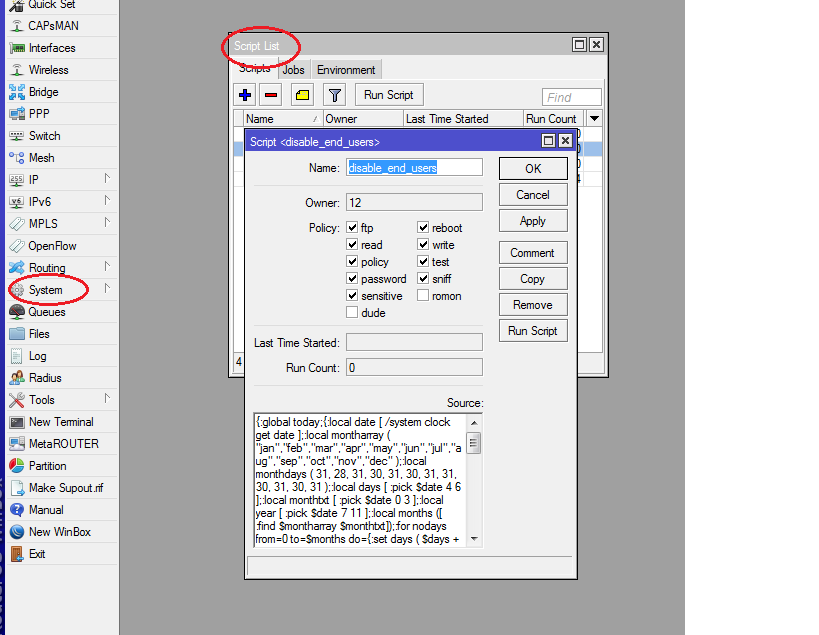Switch to the Jobs tab

(294, 70)
